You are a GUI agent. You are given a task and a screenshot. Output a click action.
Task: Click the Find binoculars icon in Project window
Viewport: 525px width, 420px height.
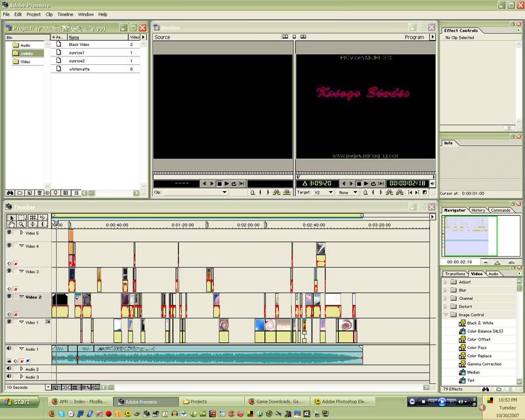point(10,192)
